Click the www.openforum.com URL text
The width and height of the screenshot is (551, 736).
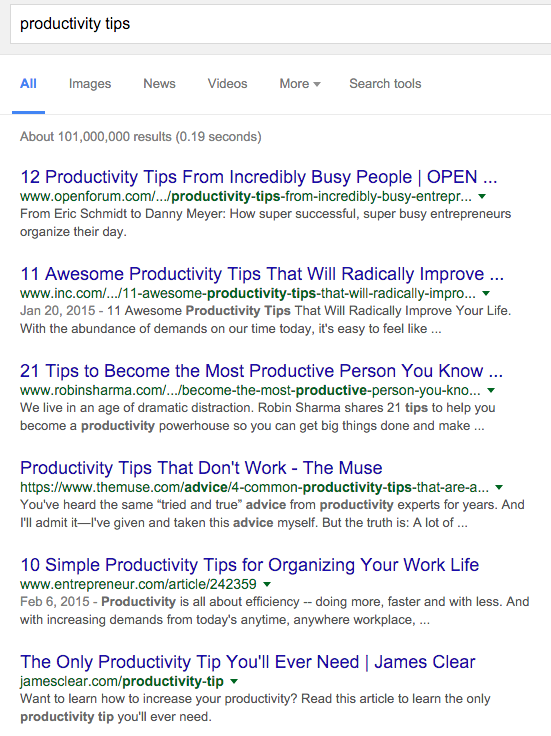[x=246, y=196]
